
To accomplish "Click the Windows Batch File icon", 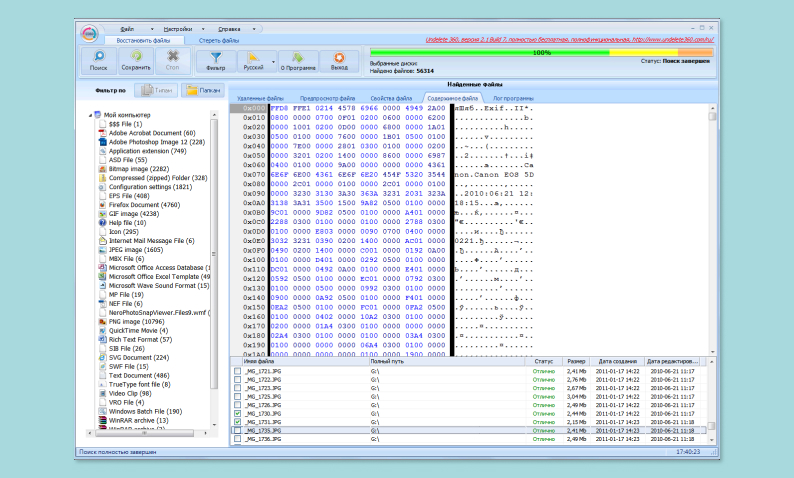I will pyautogui.click(x=103, y=412).
